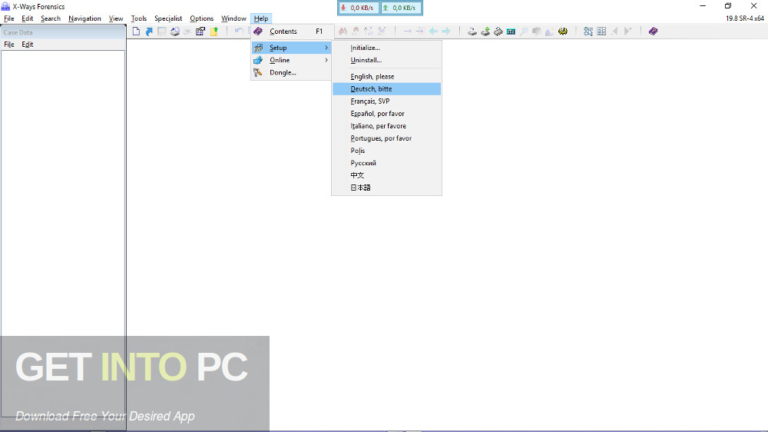Click the magnifying glass toolbar icon
The height and width of the screenshot is (432, 768).
tap(524, 31)
